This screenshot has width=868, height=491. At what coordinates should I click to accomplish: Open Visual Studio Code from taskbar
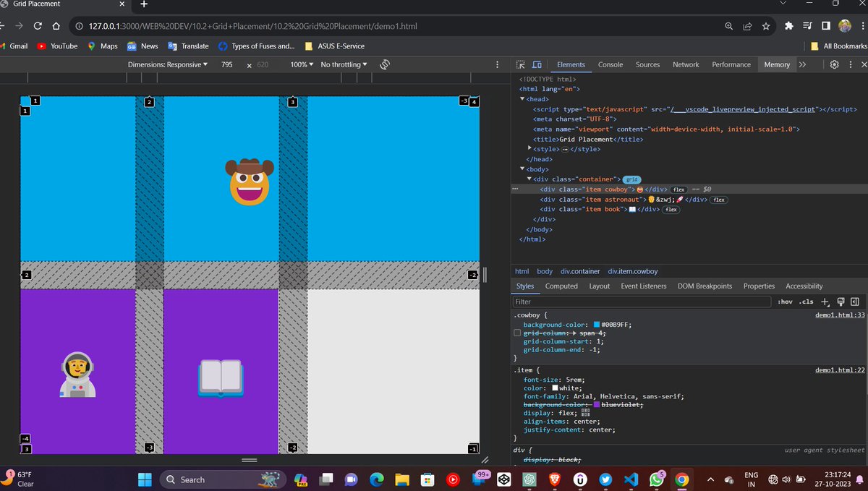(x=629, y=479)
